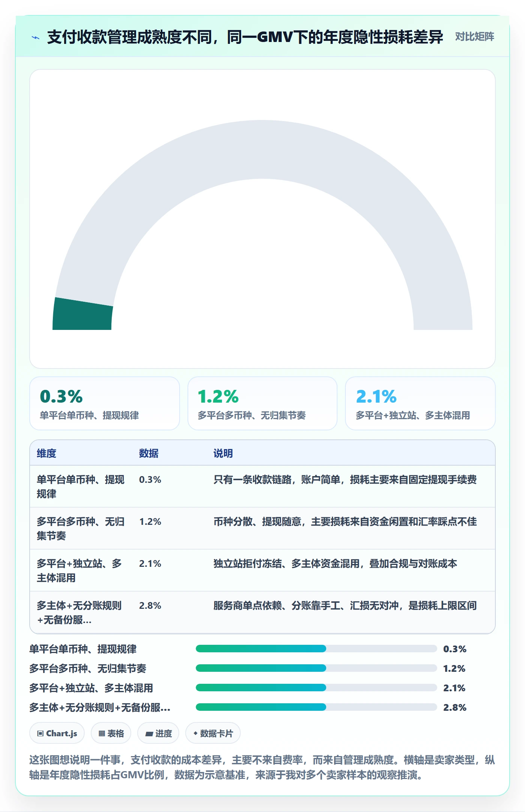Open the 2.1% 多平台+独立站 data card

[x=420, y=403]
